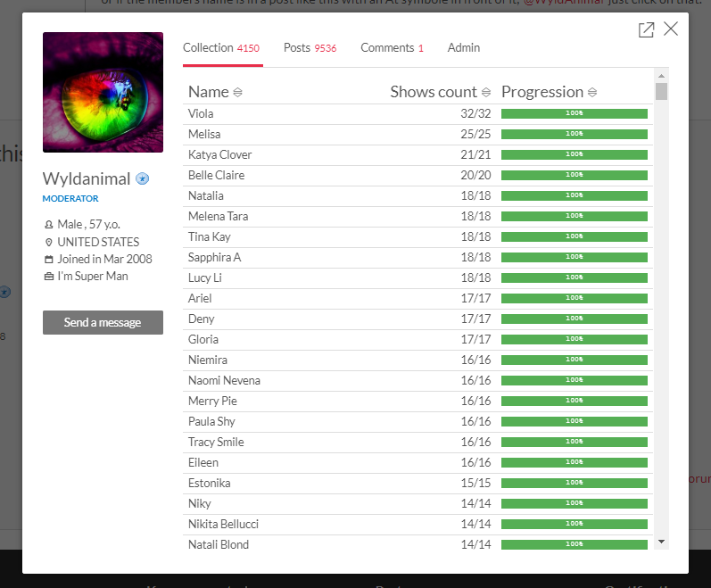Select the Collection tab
This screenshot has width=711, height=588.
point(221,48)
